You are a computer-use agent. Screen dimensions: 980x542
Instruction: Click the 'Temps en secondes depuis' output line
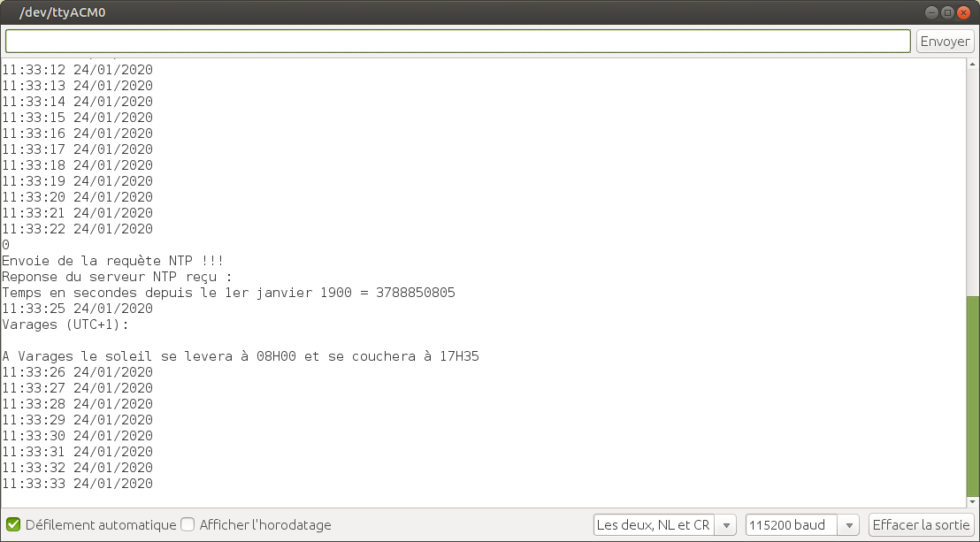(x=228, y=293)
